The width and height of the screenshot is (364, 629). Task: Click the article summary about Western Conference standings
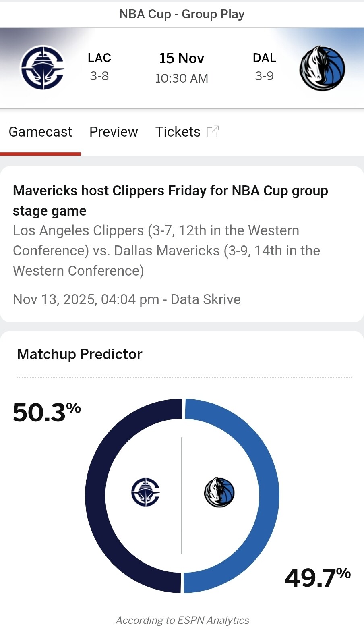[x=166, y=251]
